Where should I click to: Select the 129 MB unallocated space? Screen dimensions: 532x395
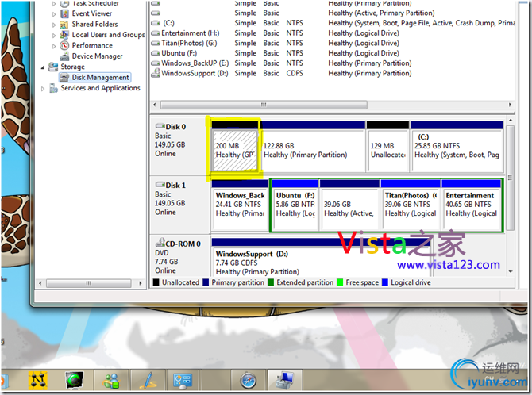click(387, 146)
